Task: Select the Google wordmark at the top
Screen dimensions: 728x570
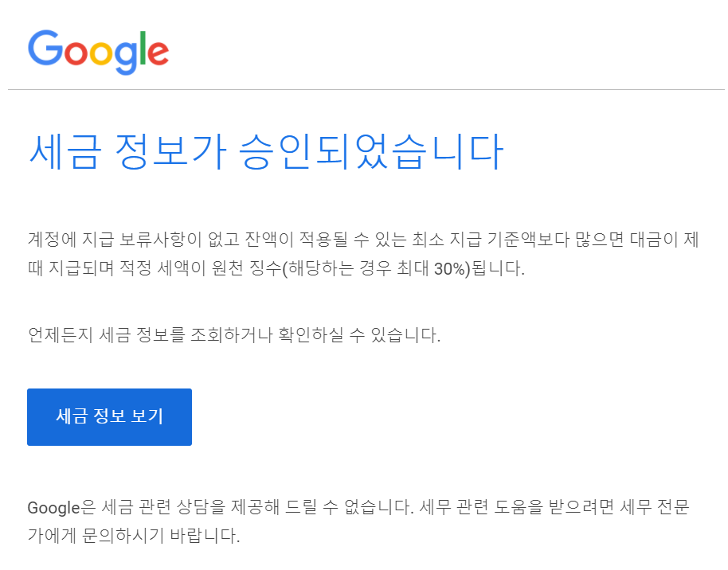Action: pos(97,49)
